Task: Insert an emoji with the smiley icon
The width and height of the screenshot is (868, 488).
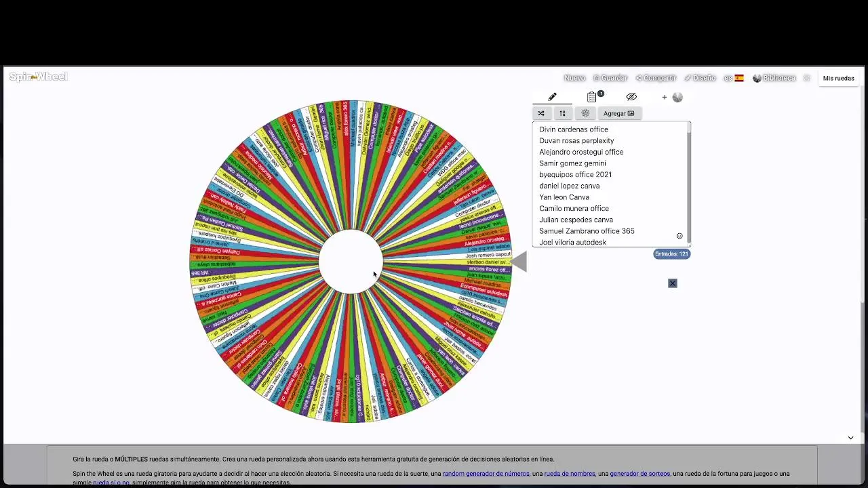Action: [679, 236]
